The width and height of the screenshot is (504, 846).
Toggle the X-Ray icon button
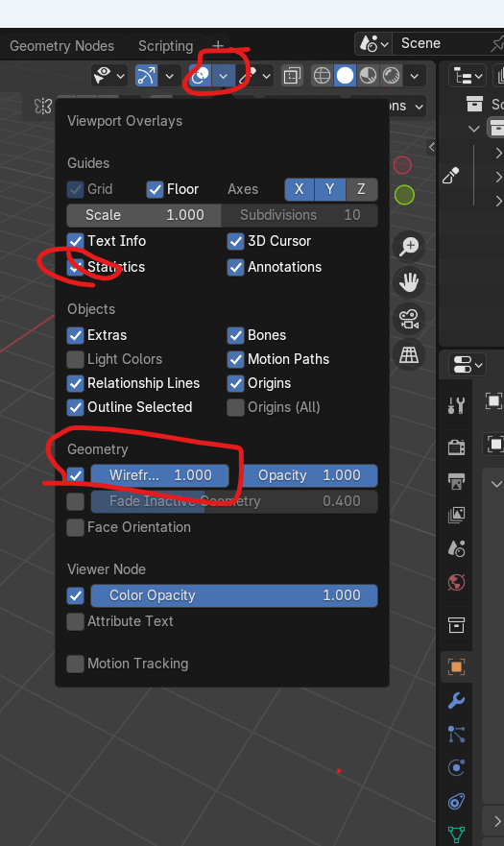(x=292, y=76)
